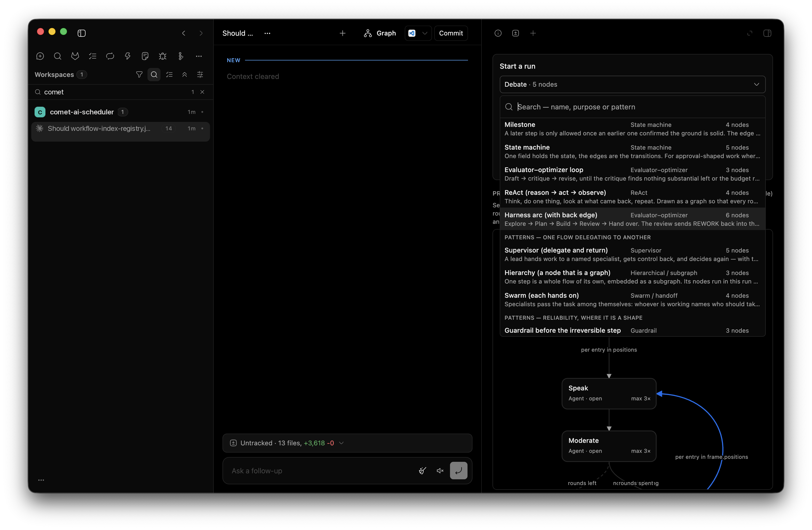The height and width of the screenshot is (530, 812).
Task: Toggle the Workspaces select-checklist icon
Action: [169, 74]
